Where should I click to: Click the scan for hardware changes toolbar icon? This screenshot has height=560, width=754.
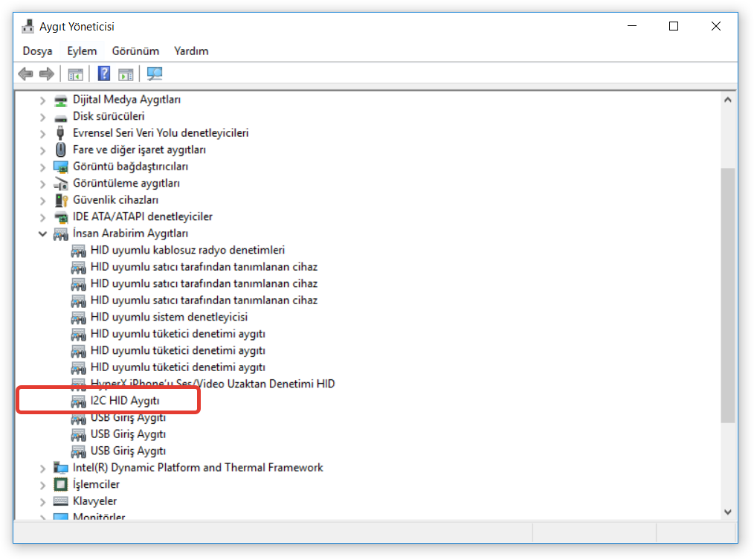[x=155, y=74]
